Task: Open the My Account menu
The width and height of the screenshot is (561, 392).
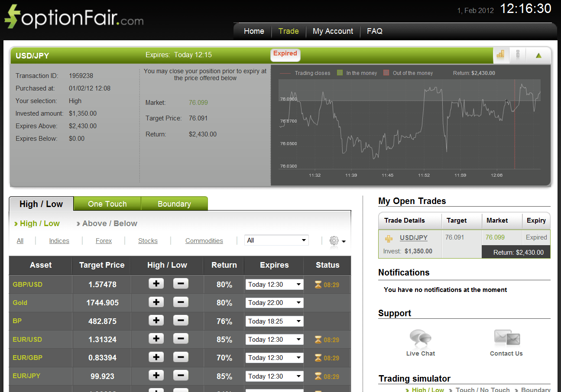Action: point(333,31)
